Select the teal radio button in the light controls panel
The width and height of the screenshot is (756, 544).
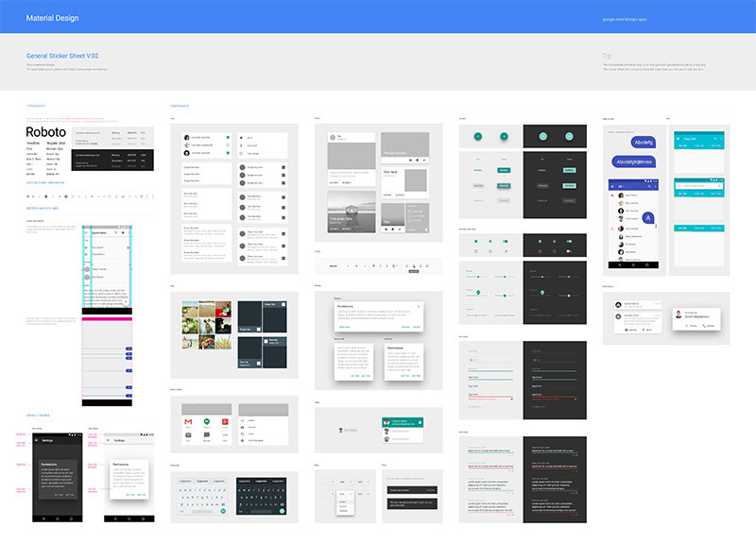coord(490,241)
